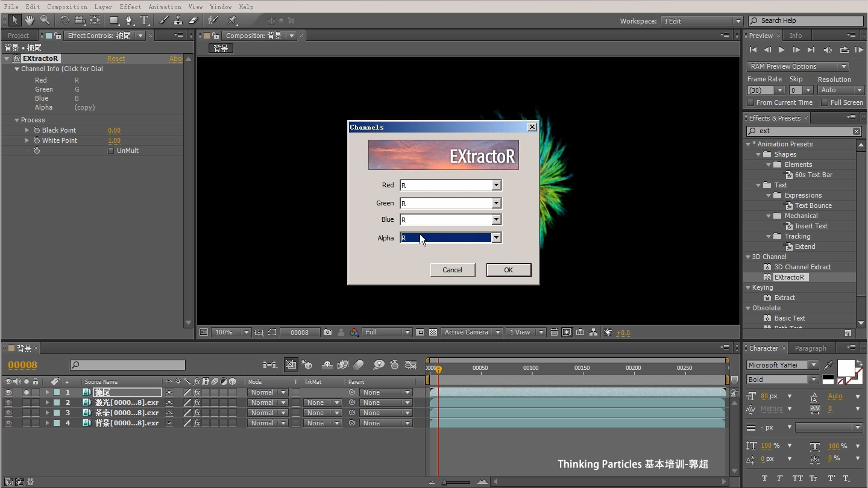868x488 pixels.
Task: Jump to first frame in Preview
Action: pyautogui.click(x=753, y=50)
